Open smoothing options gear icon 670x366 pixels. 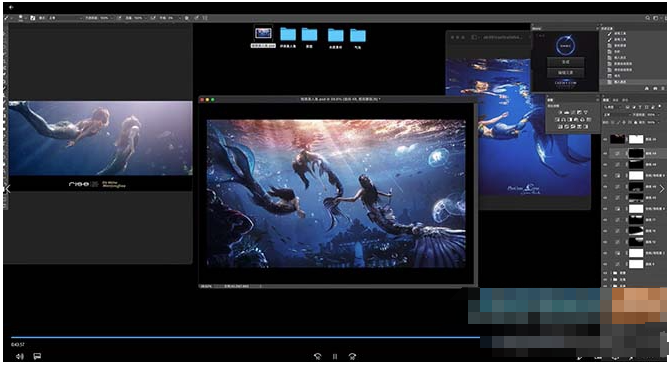[x=187, y=18]
